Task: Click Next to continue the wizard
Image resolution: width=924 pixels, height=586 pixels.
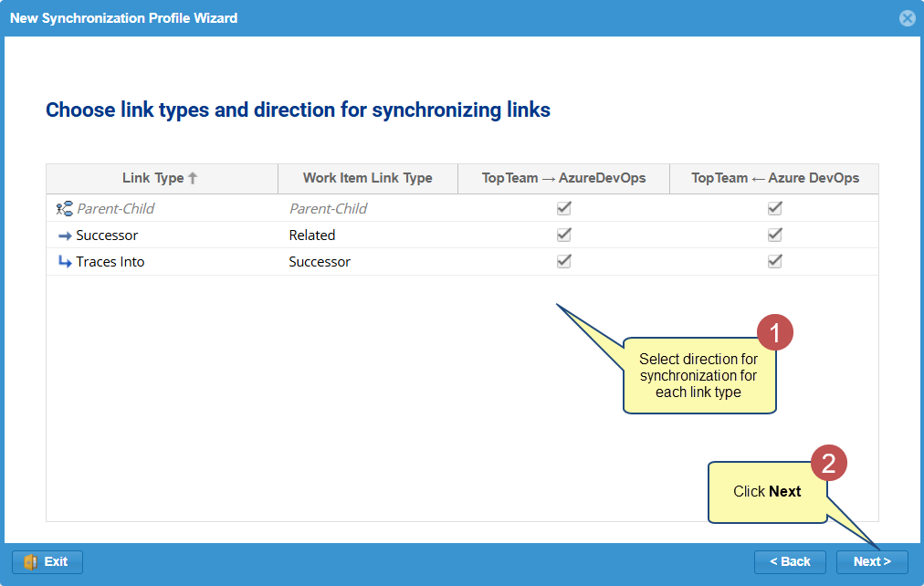Action: point(872,562)
